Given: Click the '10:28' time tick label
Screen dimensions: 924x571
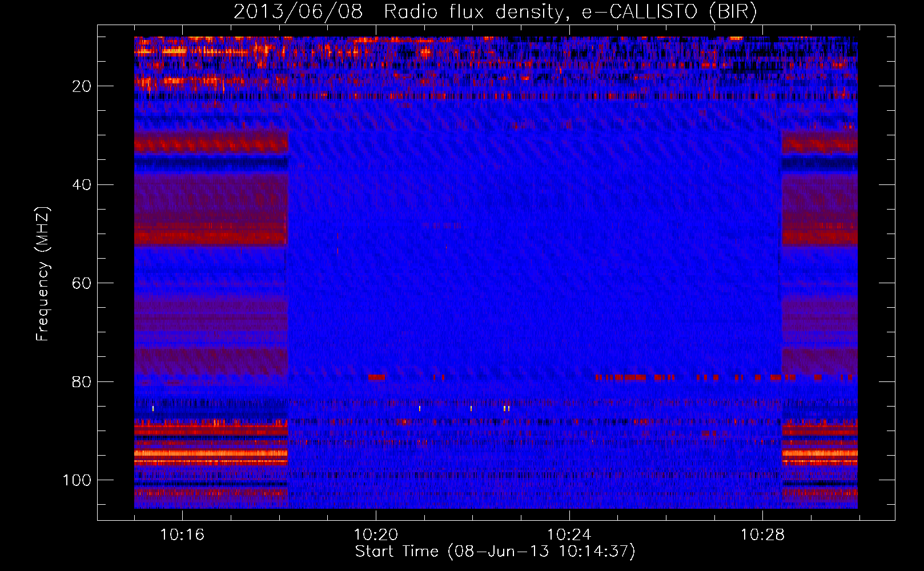Looking at the screenshot, I should [x=762, y=535].
